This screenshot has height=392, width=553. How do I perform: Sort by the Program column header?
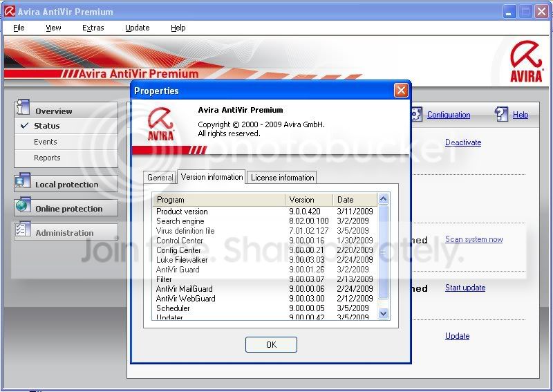point(219,200)
